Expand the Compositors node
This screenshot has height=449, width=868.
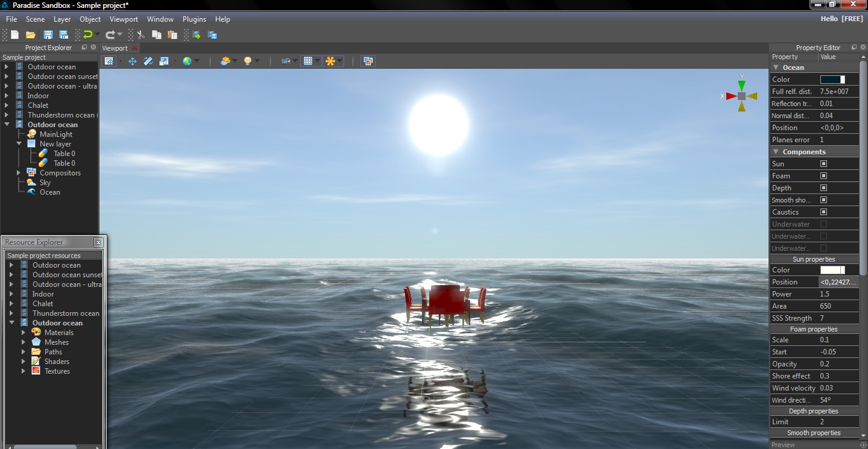click(x=19, y=173)
